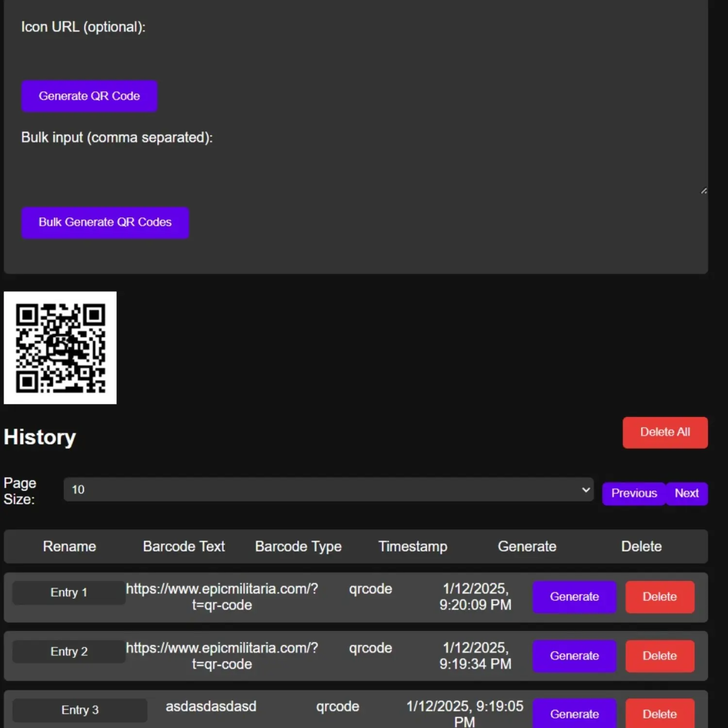Click the Barcode Type column header

click(298, 546)
